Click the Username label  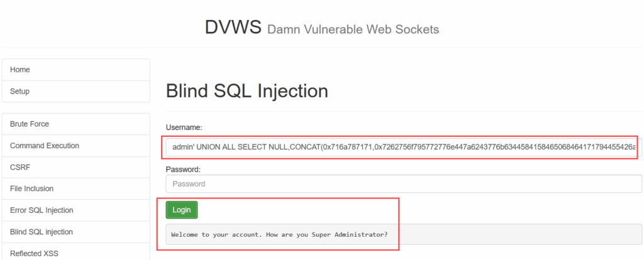coord(184,127)
